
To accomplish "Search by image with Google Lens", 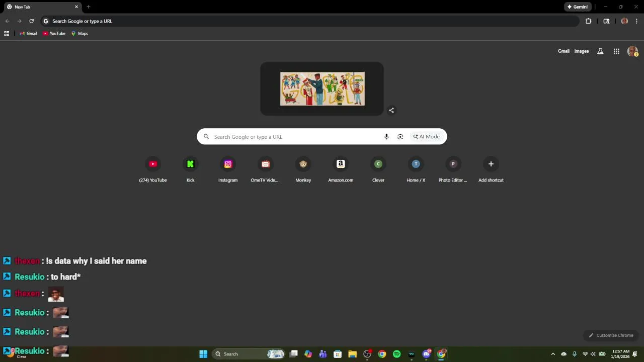I will [400, 137].
